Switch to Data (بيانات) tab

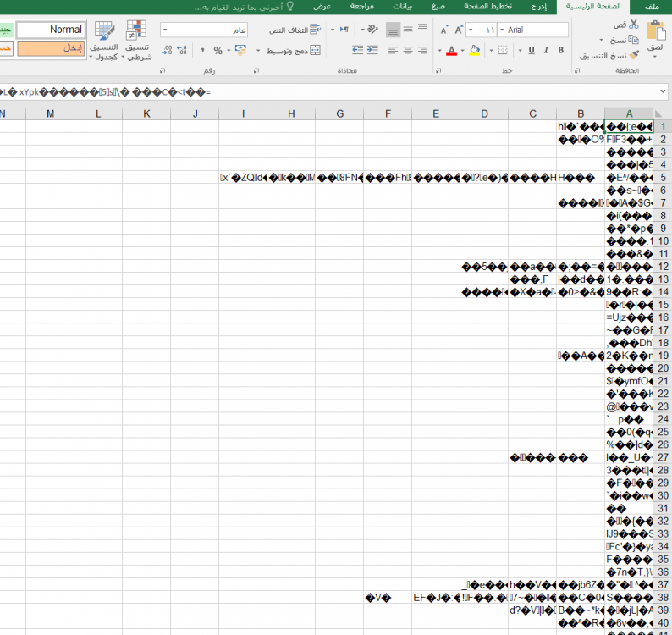point(402,7)
